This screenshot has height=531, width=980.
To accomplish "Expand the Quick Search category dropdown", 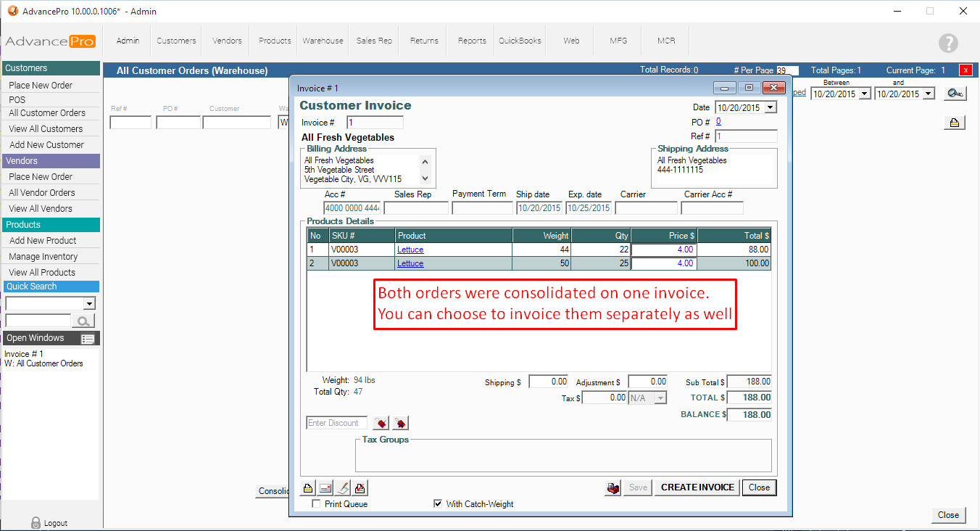I will point(89,304).
